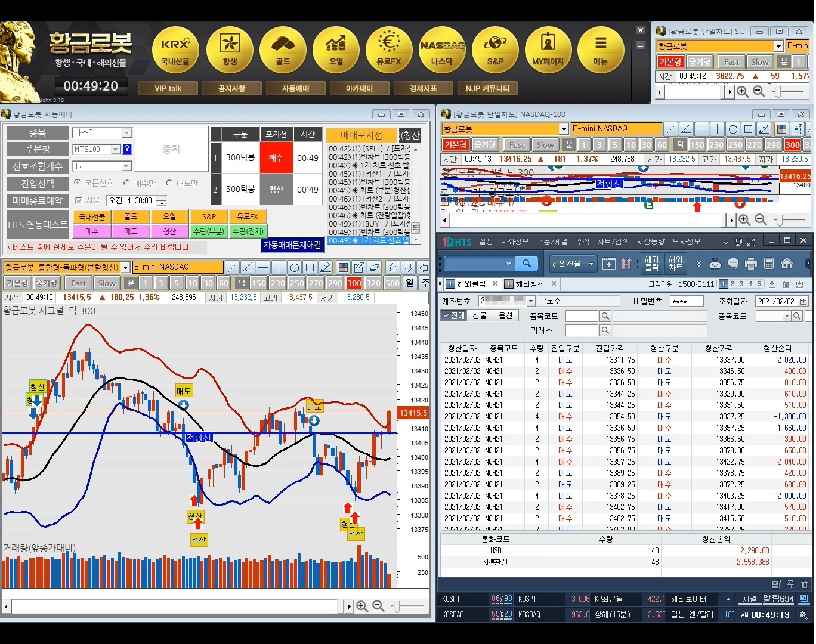The width and height of the screenshot is (816, 644).
Task: Select the 매수만 radio button
Action: click(126, 183)
